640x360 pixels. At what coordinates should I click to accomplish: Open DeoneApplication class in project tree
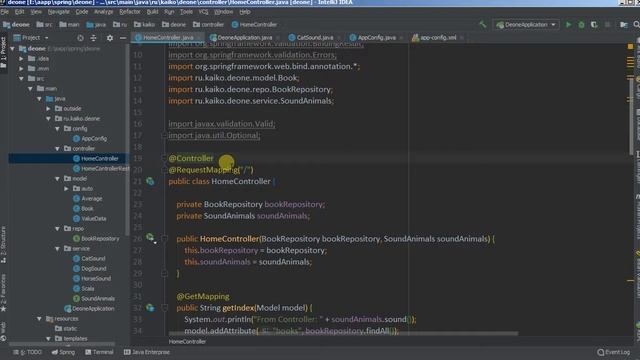(89, 309)
